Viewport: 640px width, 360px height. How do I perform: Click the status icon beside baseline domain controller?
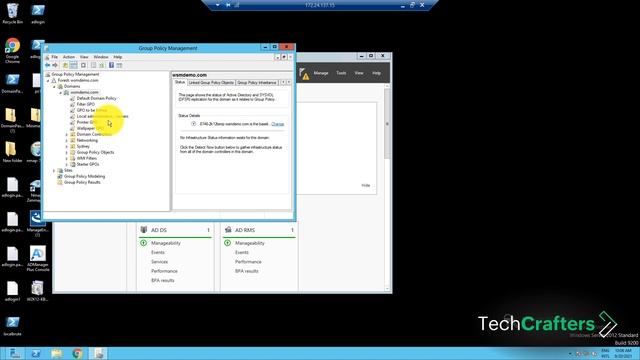click(193, 124)
